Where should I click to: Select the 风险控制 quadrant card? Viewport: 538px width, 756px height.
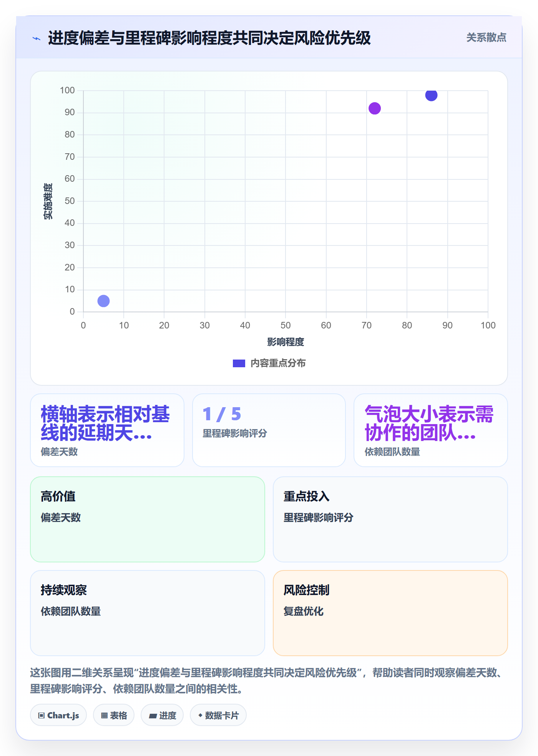pyautogui.click(x=390, y=613)
